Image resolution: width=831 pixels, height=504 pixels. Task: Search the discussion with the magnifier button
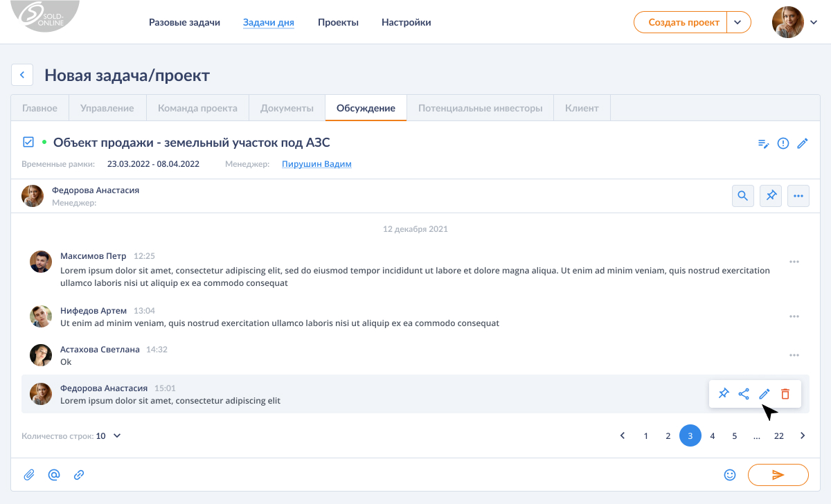click(743, 196)
